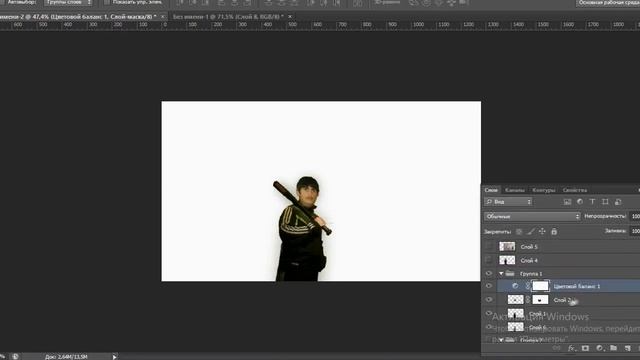Click Цветовой баланс 1 white mask thumbnail

pos(540,286)
